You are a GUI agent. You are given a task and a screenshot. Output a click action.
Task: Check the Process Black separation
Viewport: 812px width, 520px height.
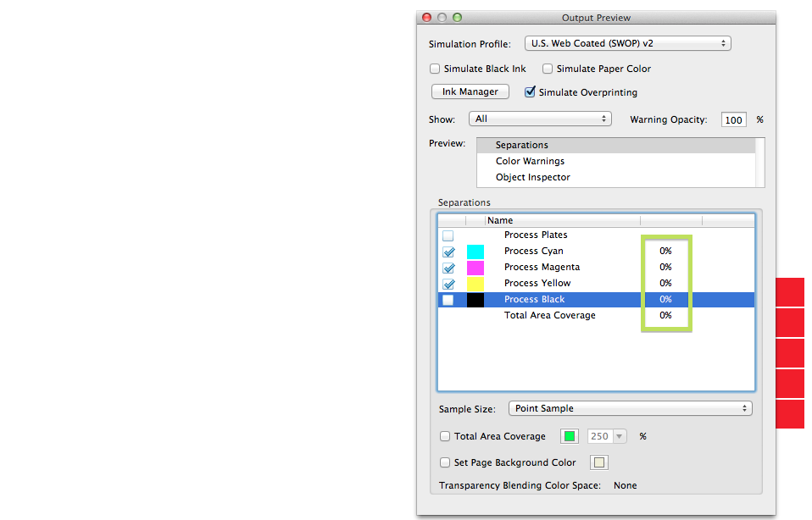pos(448,299)
